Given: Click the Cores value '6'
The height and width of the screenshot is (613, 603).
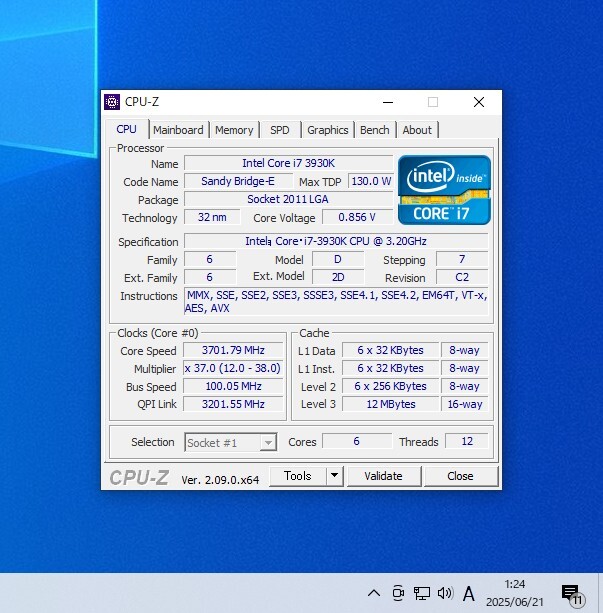Looking at the screenshot, I should pyautogui.click(x=357, y=441).
